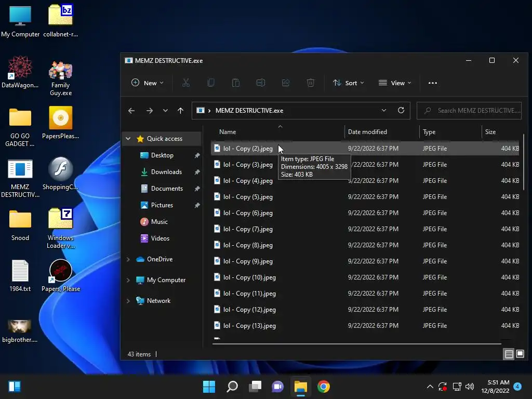The height and width of the screenshot is (399, 532).
Task: Select Papers, Please shortcut on desktop
Action: coord(60,275)
